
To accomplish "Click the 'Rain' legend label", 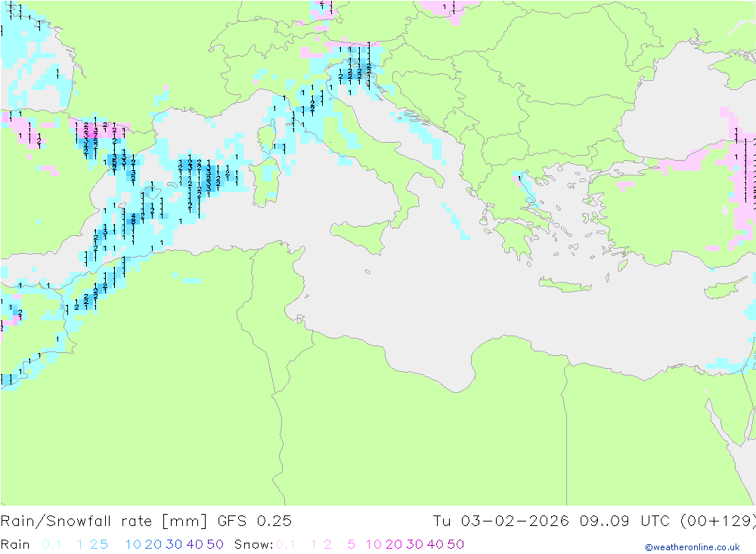I will coord(15,544).
